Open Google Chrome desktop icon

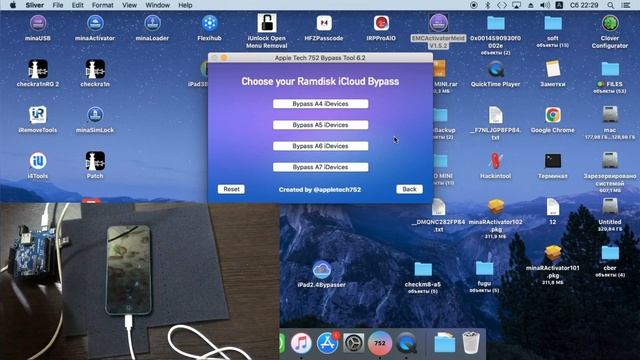click(x=553, y=115)
